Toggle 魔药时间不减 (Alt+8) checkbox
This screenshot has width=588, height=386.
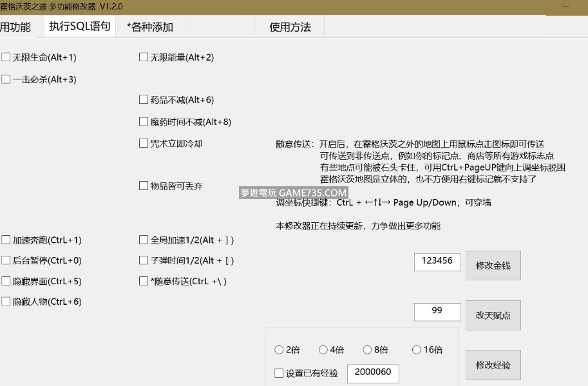(144, 122)
